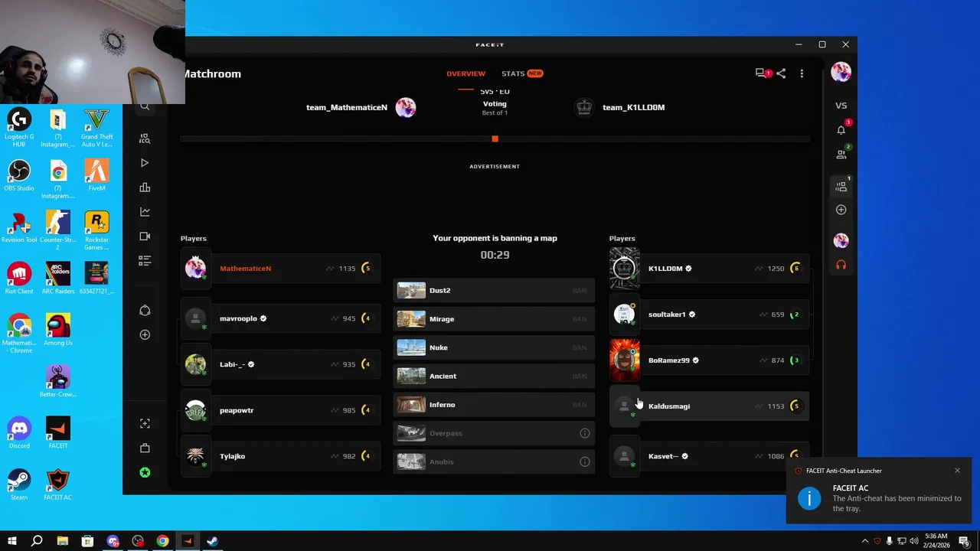Open FACEIT AC desktop shortcut
The width and height of the screenshot is (980, 551).
coord(58,484)
